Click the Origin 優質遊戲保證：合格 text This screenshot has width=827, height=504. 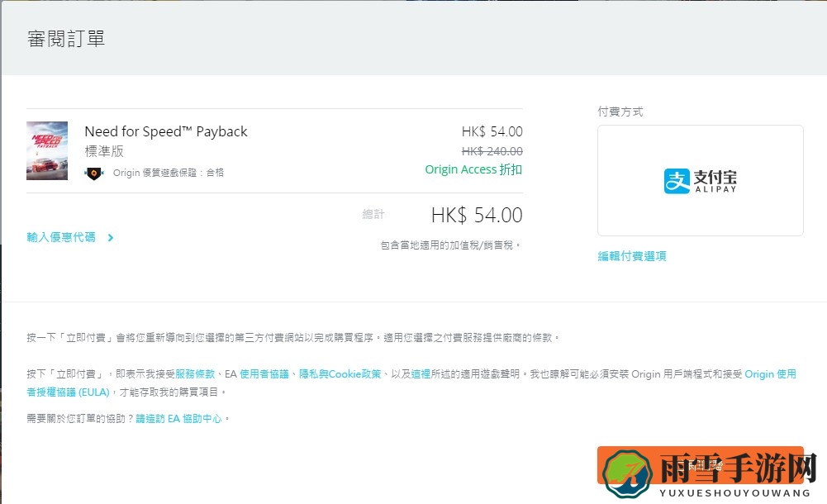[x=169, y=173]
